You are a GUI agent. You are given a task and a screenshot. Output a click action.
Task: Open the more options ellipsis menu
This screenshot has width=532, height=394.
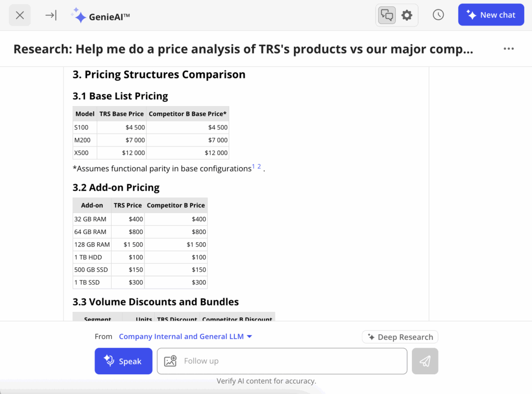coord(509,48)
